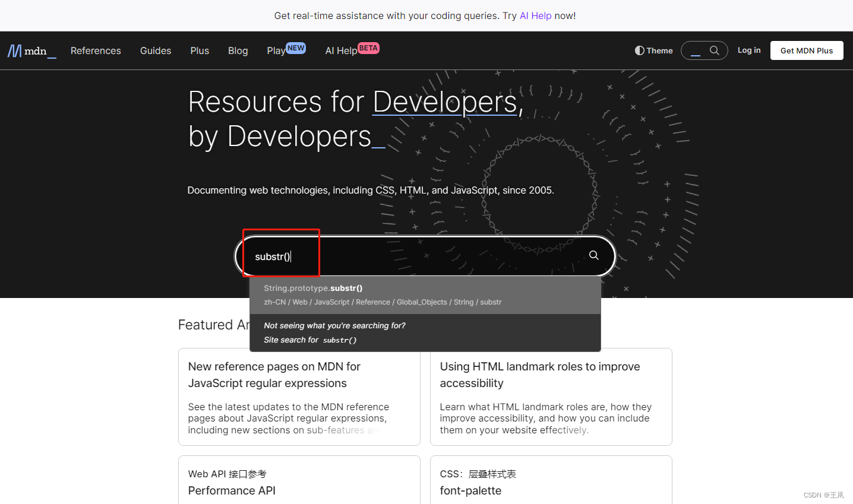Go to the Blog page

pos(238,51)
